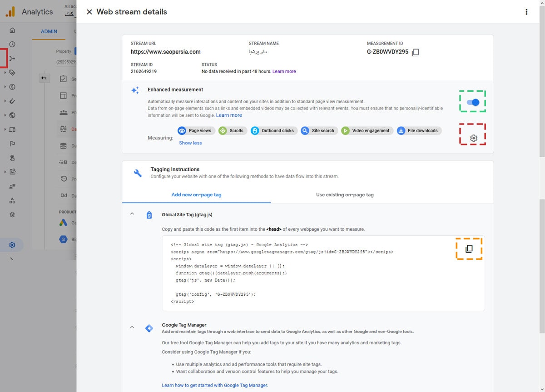The image size is (545, 392).
Task: Open the Events touch icon in sidebar
Action: pos(12,158)
